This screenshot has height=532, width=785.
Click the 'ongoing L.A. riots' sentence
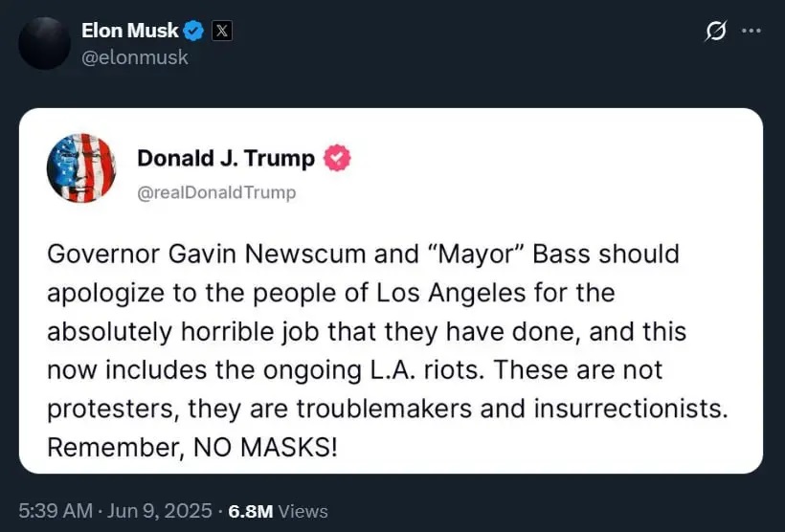[374, 370]
